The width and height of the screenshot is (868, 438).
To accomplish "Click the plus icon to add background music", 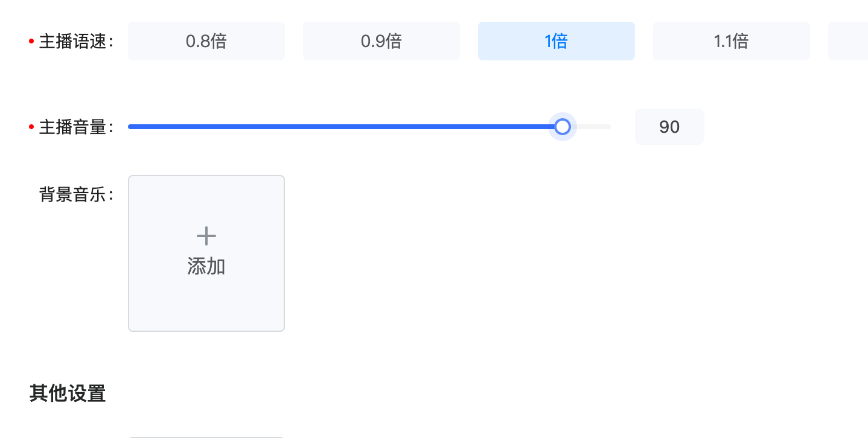I will pos(206,236).
